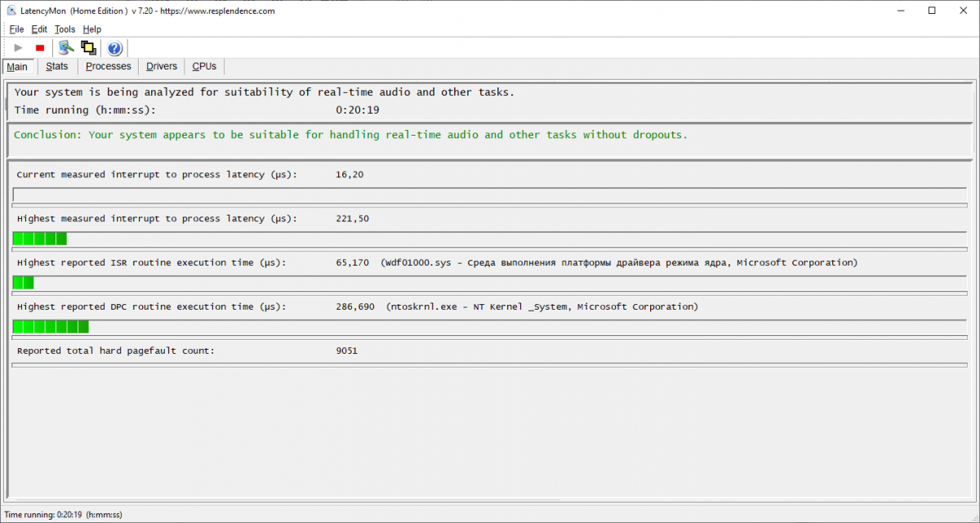Screen dimensions: 980x523
Task: Open the Processes tab
Action: [x=108, y=66]
